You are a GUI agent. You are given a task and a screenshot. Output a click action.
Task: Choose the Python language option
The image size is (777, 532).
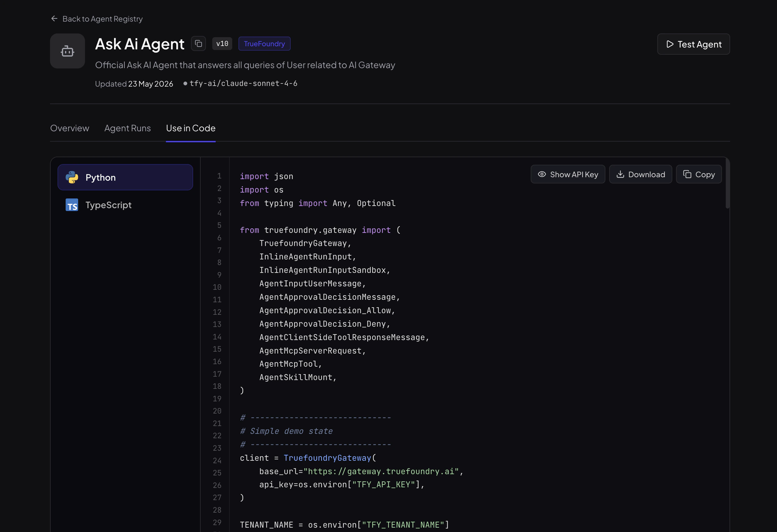coord(125,177)
